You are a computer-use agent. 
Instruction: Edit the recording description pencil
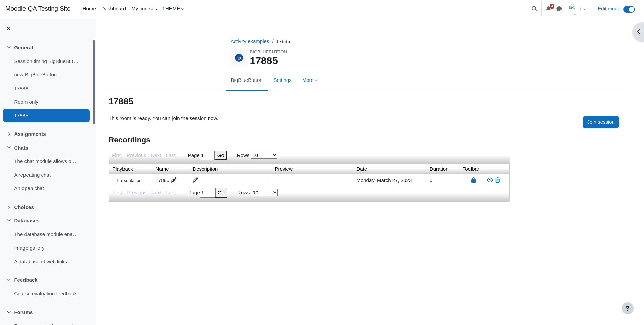pyautogui.click(x=195, y=180)
